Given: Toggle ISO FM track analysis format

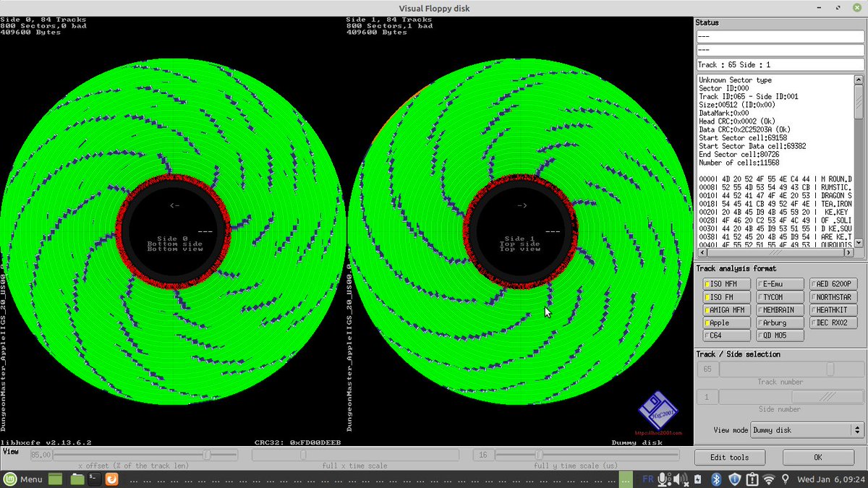Looking at the screenshot, I should [x=726, y=297].
